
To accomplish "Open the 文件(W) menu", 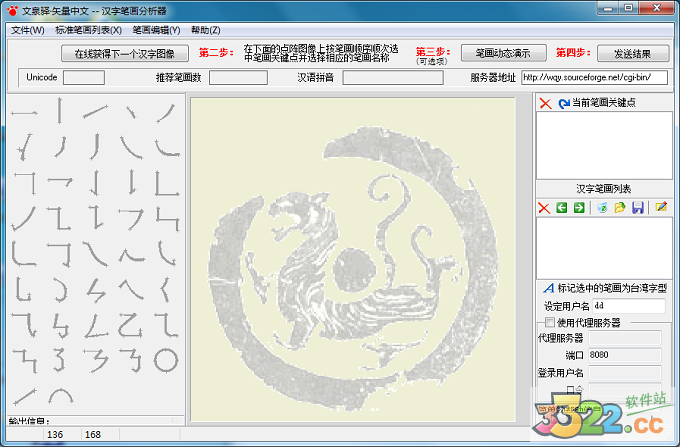I will pos(28,30).
